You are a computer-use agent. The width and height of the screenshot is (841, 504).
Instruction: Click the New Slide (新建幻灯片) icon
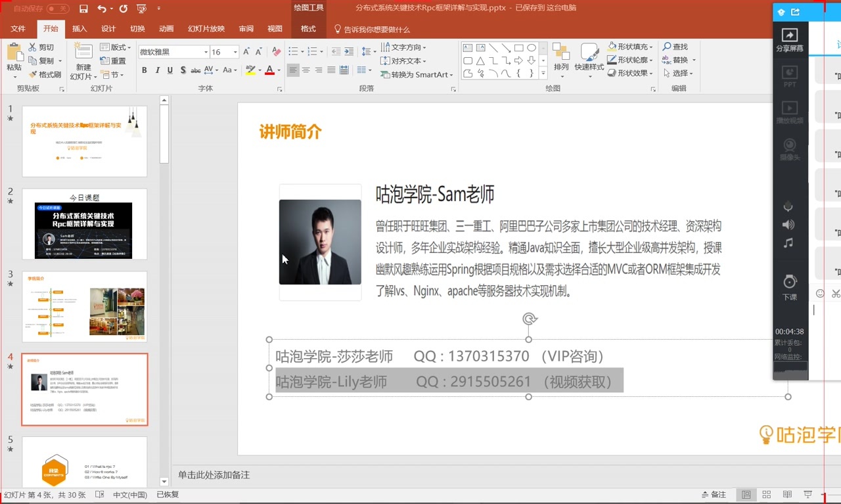click(83, 52)
